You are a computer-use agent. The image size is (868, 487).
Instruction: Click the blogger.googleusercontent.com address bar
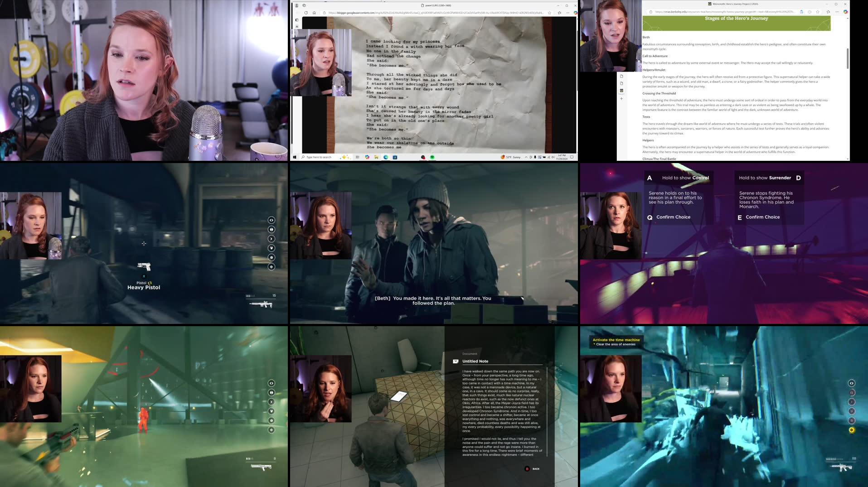435,13
